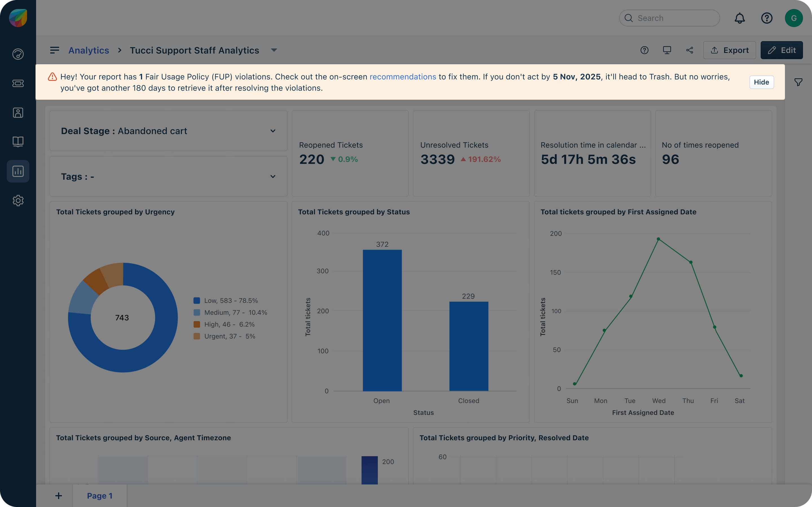Open presentation mode monitor icon
Screen dimensions: 812x507
click(x=667, y=50)
